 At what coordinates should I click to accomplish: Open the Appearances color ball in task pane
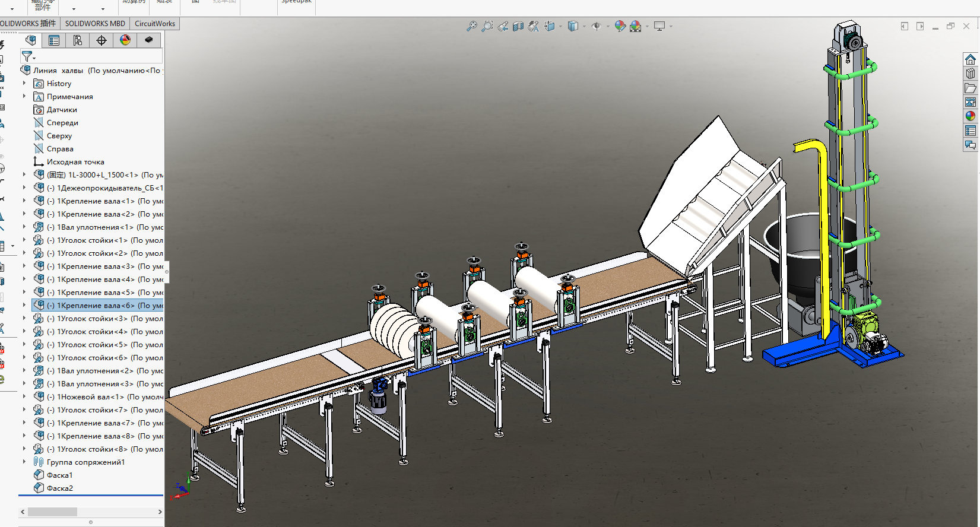coord(971,116)
